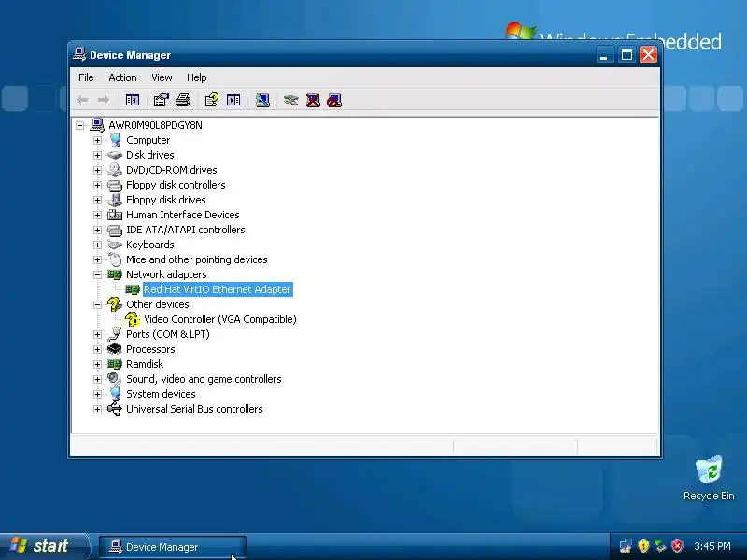The image size is (747, 560).
Task: Select Video Controller (VGA Compatible) device
Action: (x=220, y=319)
